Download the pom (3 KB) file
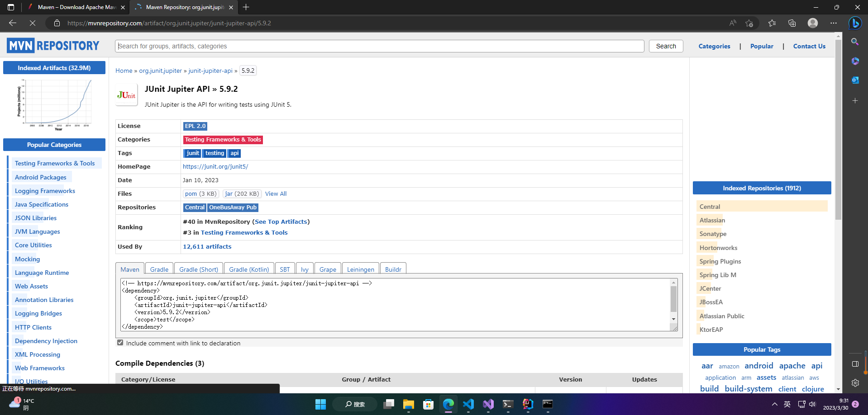Screen dimensions: 868x415 (x=200, y=193)
